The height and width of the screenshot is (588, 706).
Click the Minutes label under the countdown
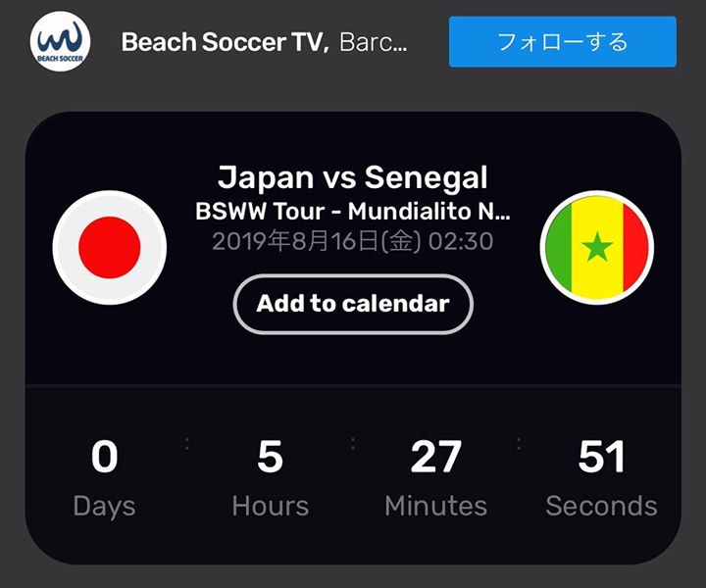pos(435,506)
